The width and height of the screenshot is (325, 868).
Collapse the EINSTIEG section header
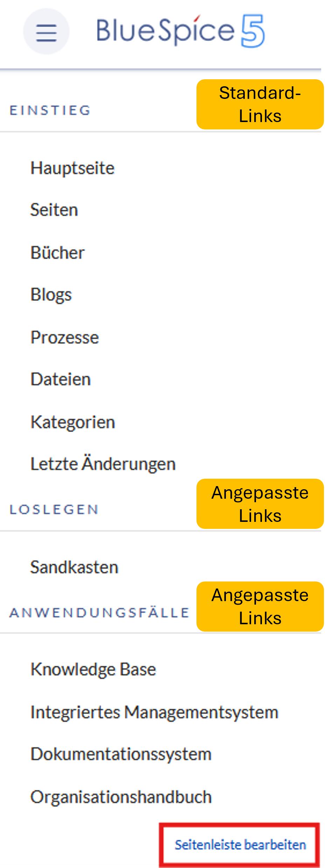tap(50, 110)
